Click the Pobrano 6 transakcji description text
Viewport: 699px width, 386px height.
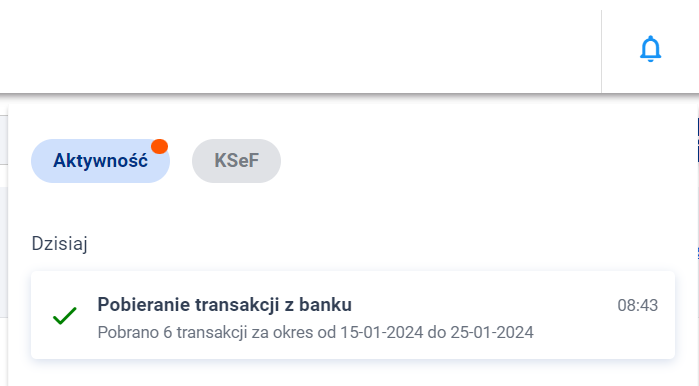pos(315,333)
